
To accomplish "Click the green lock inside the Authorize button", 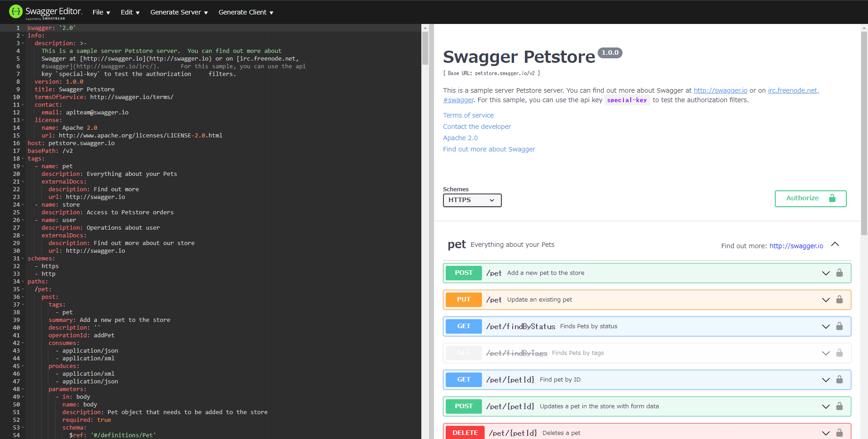I will pos(832,198).
